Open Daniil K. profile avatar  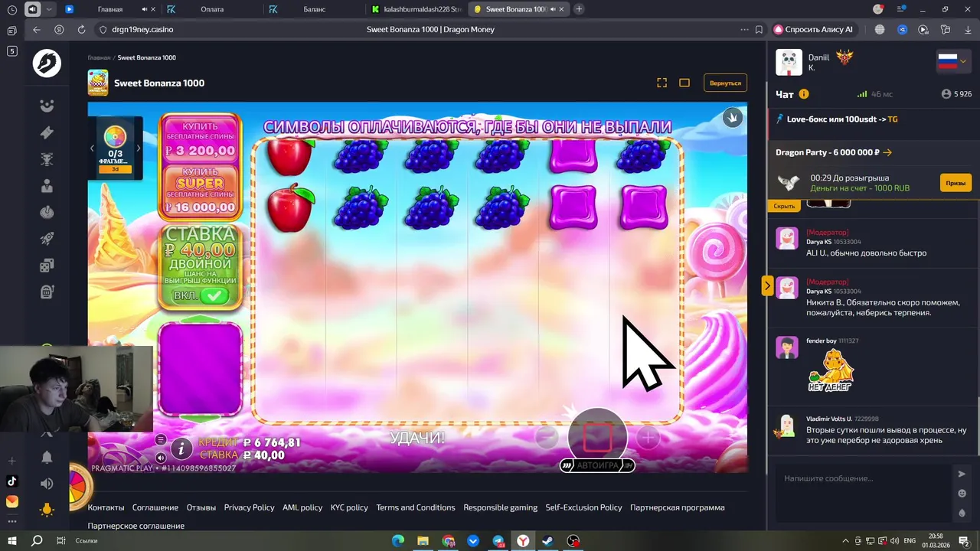pyautogui.click(x=789, y=62)
